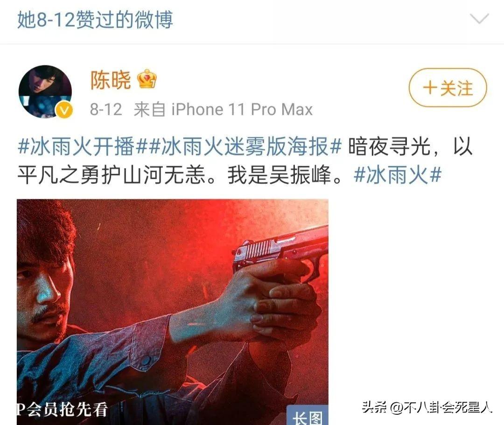Viewport: 504px width, 425px height.
Task: Open the trailing #冰雨火# hashtag
Action: 397,175
